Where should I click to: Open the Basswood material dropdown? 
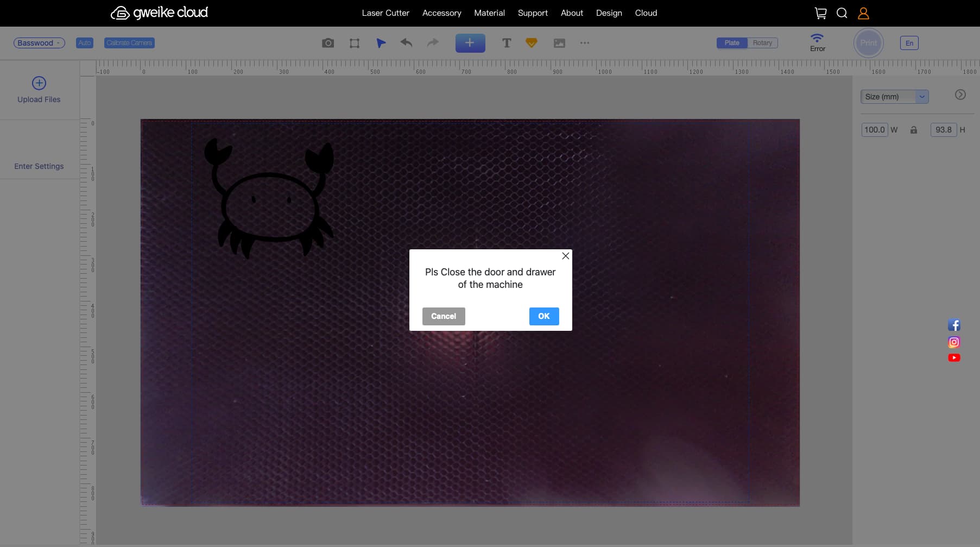point(39,43)
